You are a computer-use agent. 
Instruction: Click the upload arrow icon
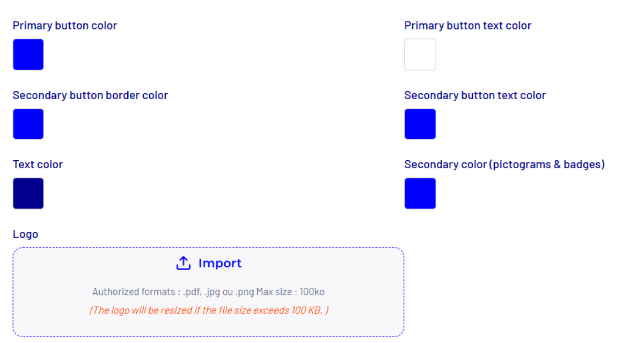click(184, 263)
